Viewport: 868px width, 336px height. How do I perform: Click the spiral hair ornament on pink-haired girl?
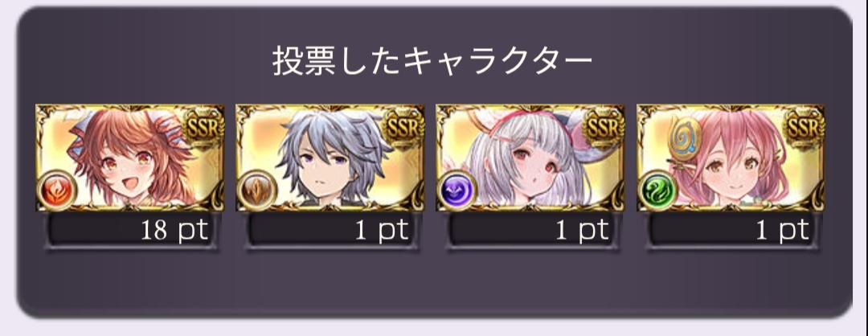(x=686, y=140)
